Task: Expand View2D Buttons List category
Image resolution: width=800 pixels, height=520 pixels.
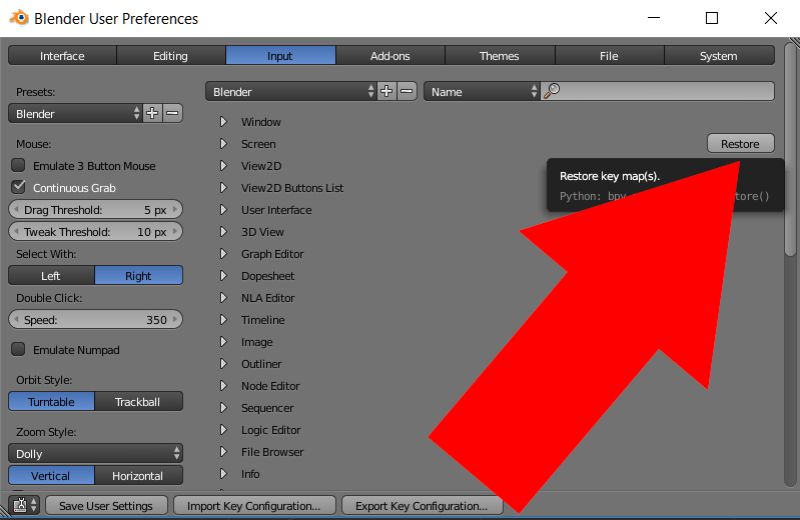Action: pyautogui.click(x=223, y=187)
